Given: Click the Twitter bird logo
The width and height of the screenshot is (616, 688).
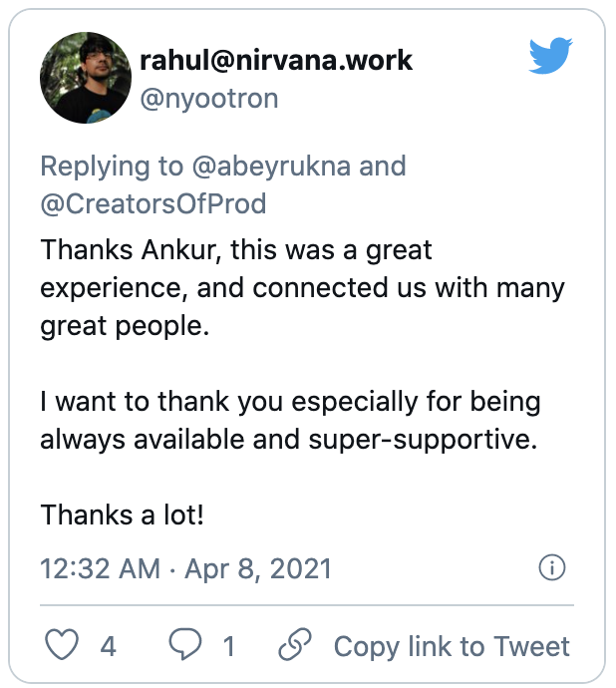Looking at the screenshot, I should point(550,55).
